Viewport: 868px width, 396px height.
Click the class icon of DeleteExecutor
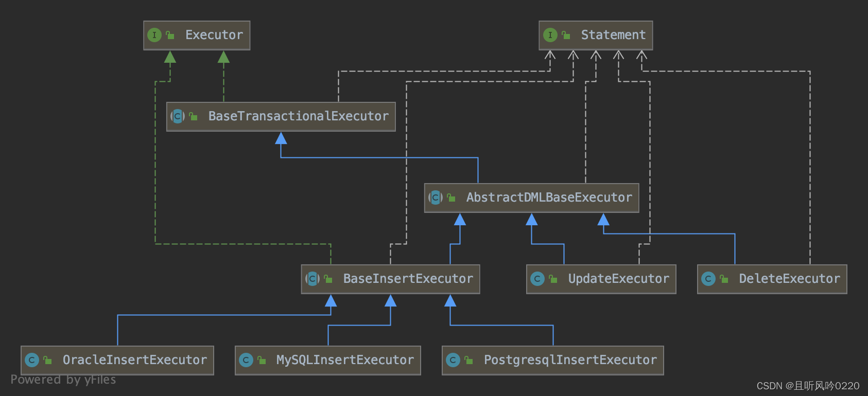point(708,279)
